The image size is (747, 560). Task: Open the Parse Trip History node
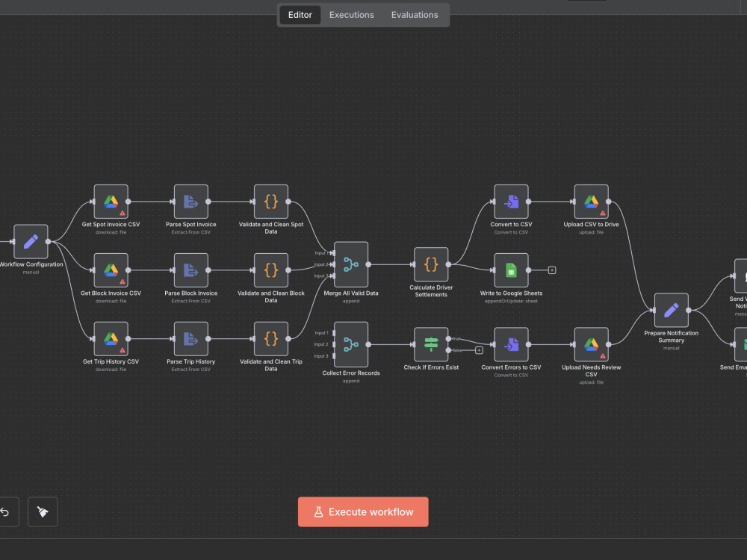click(191, 338)
